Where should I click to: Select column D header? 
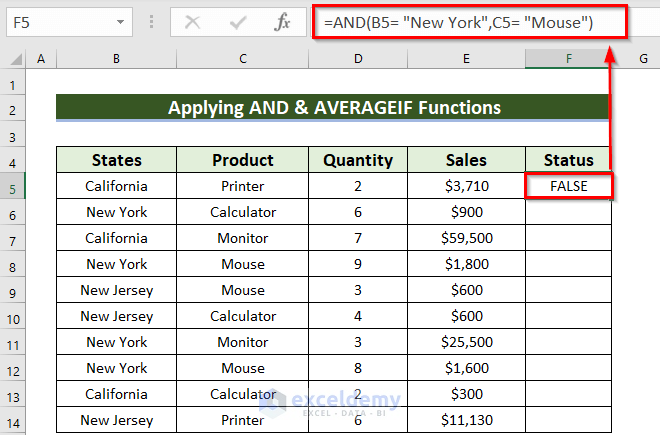[x=358, y=59]
